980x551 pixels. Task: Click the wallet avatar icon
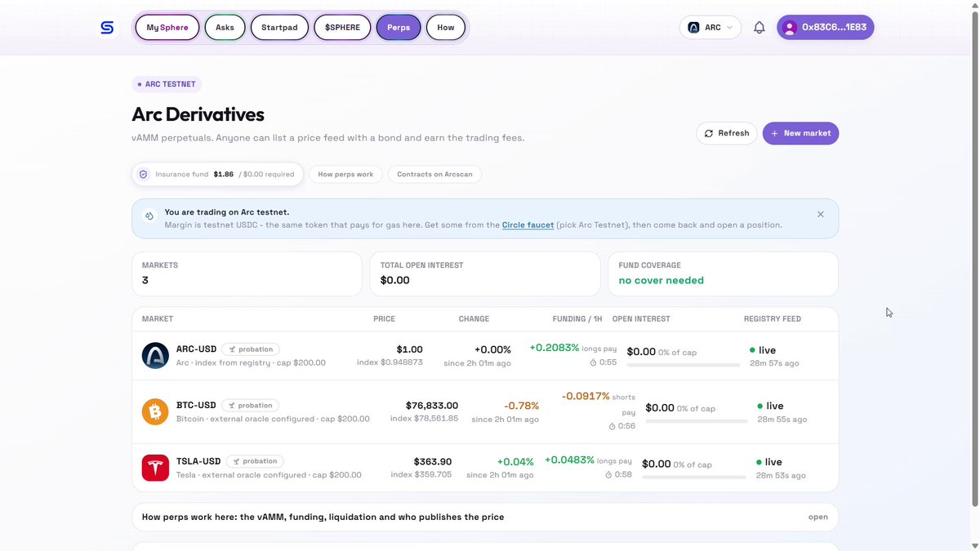790,28
